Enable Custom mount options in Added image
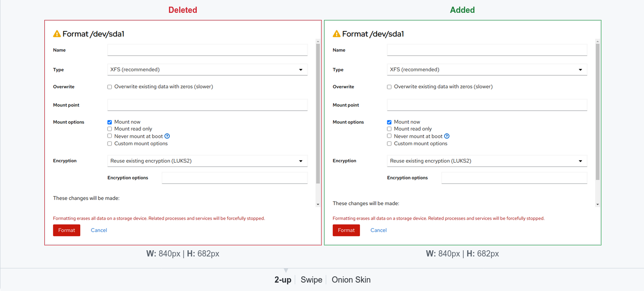644x291 pixels. coord(389,144)
